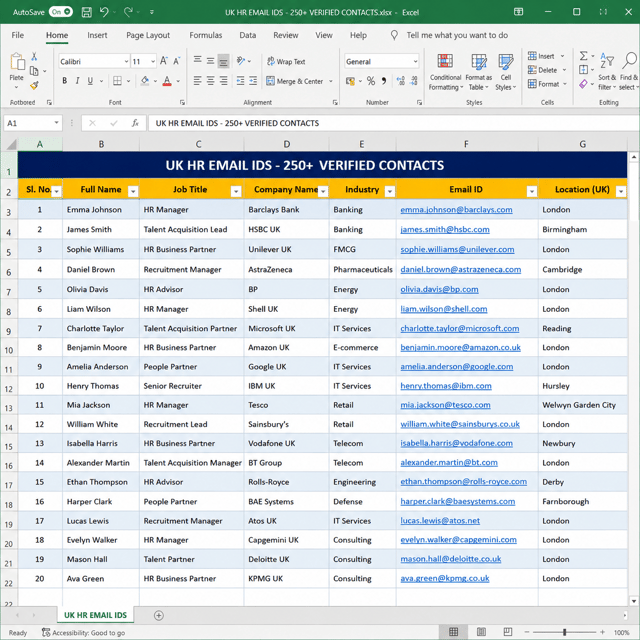Increase indent of cell content
640x640 pixels.
253,81
